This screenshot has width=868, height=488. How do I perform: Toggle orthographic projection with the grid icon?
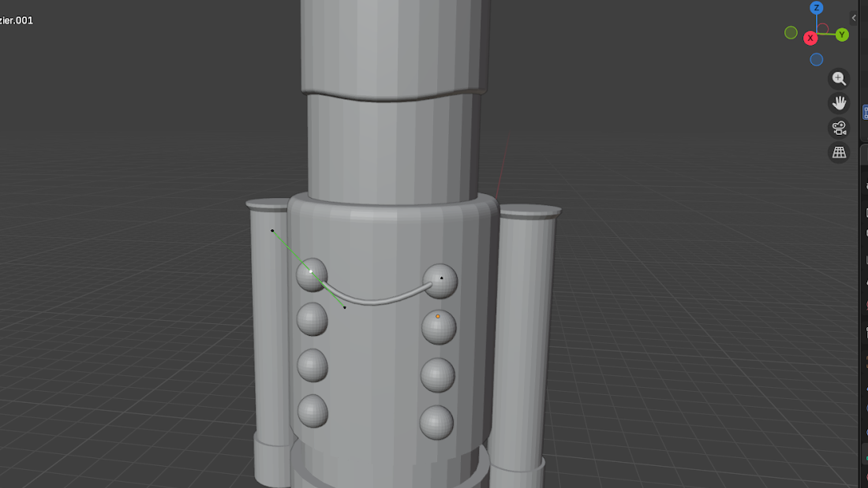point(839,152)
